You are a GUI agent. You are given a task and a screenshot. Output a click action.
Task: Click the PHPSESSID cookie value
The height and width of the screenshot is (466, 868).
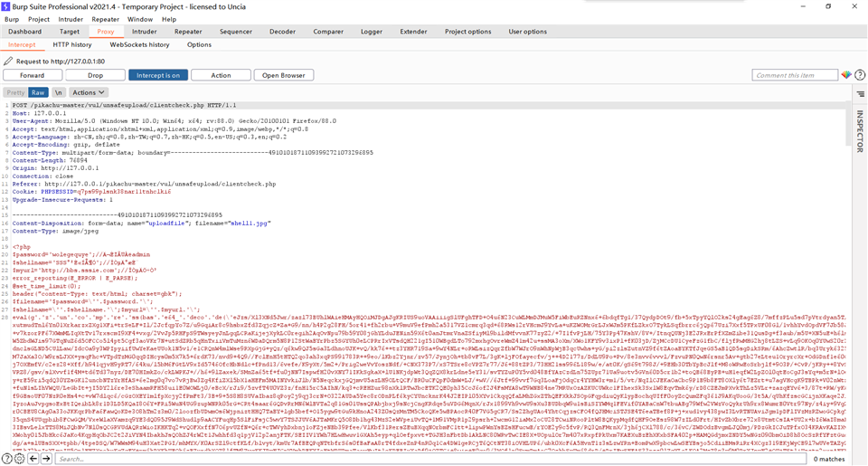click(124, 192)
